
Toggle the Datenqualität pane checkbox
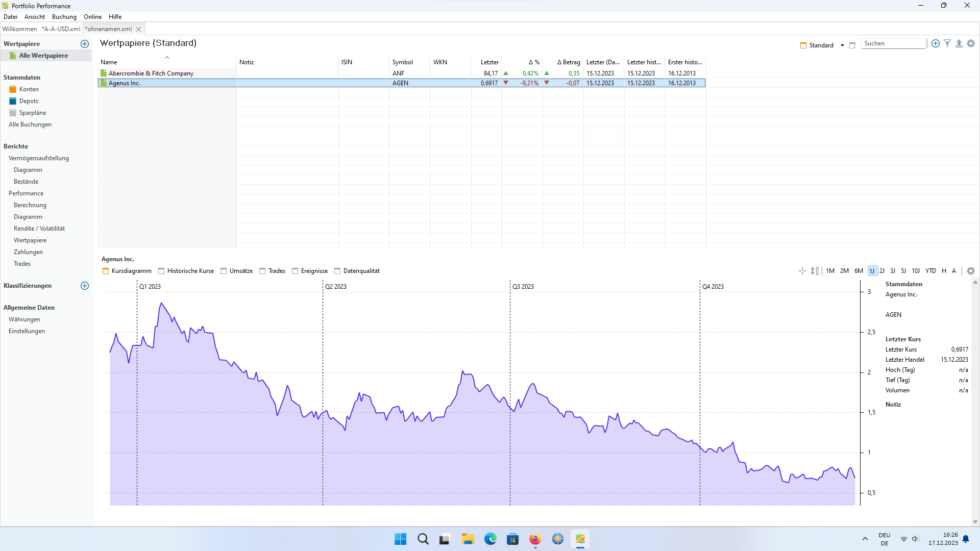click(x=337, y=271)
